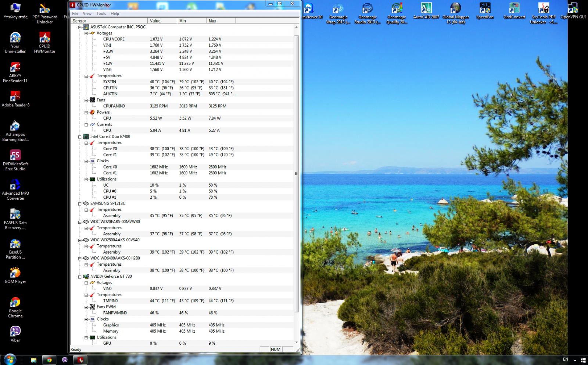
Task: Launch SpeedFan desktop shortcut
Action: pyautogui.click(x=485, y=11)
